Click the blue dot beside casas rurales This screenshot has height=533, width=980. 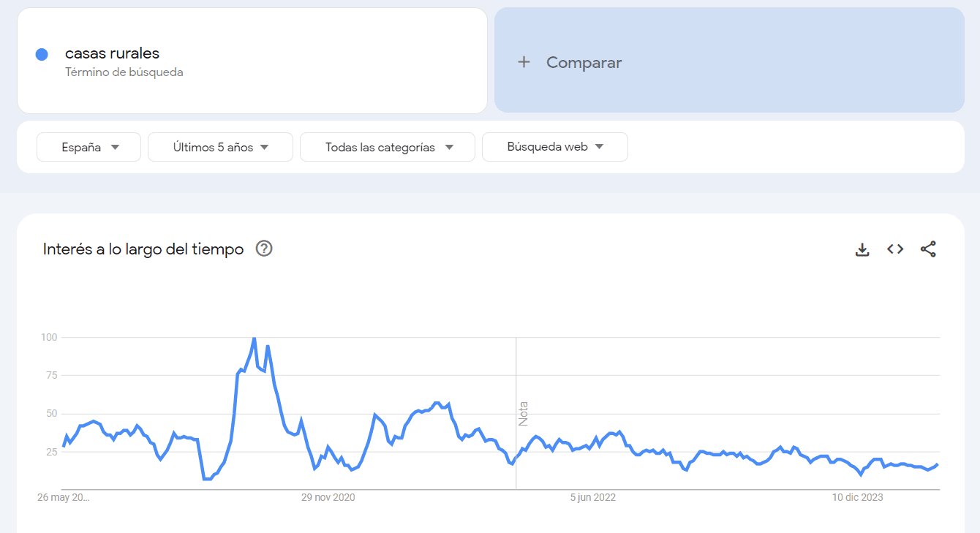tap(42, 54)
